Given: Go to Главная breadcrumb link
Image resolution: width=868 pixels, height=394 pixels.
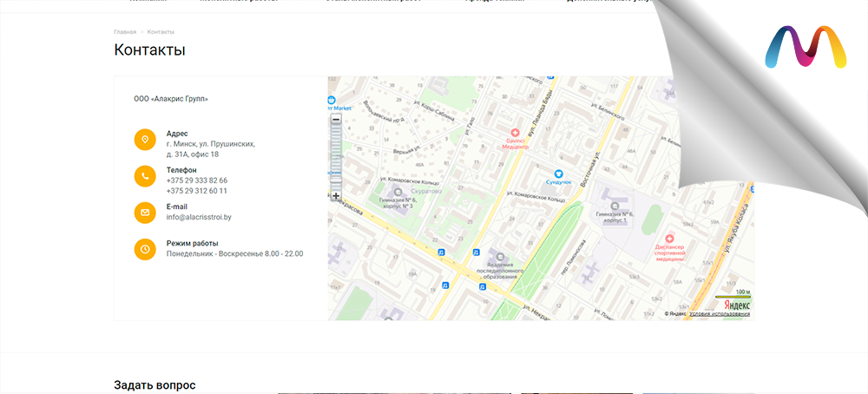Looking at the screenshot, I should click(125, 32).
